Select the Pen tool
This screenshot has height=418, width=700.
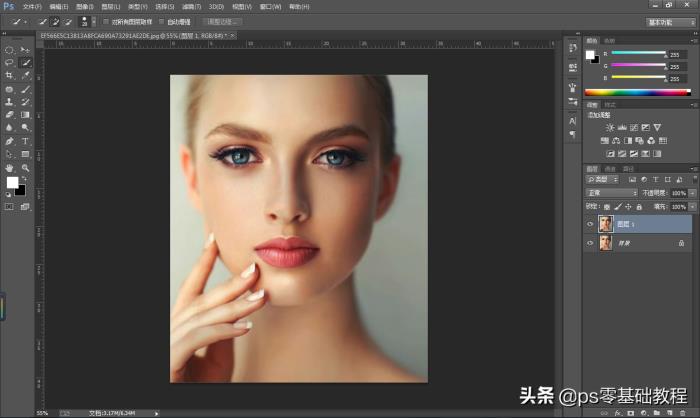(x=9, y=141)
